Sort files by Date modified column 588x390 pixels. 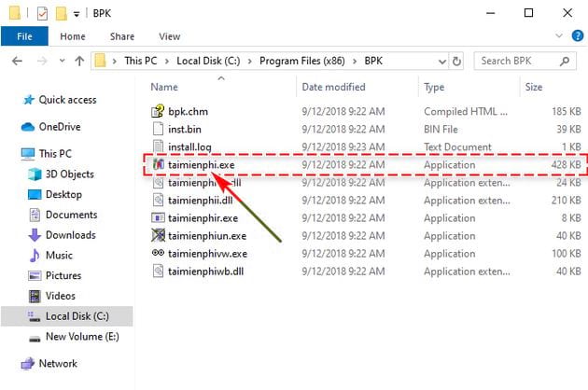pyautogui.click(x=333, y=87)
